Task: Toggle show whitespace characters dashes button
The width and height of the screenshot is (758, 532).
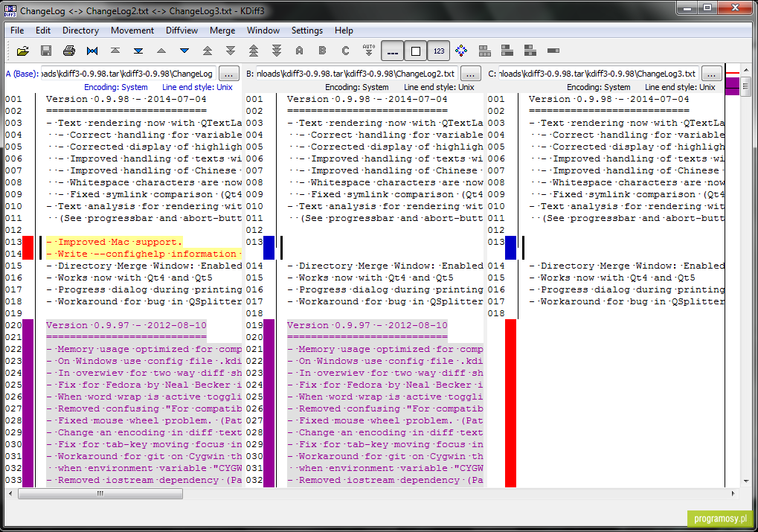Action: point(393,51)
